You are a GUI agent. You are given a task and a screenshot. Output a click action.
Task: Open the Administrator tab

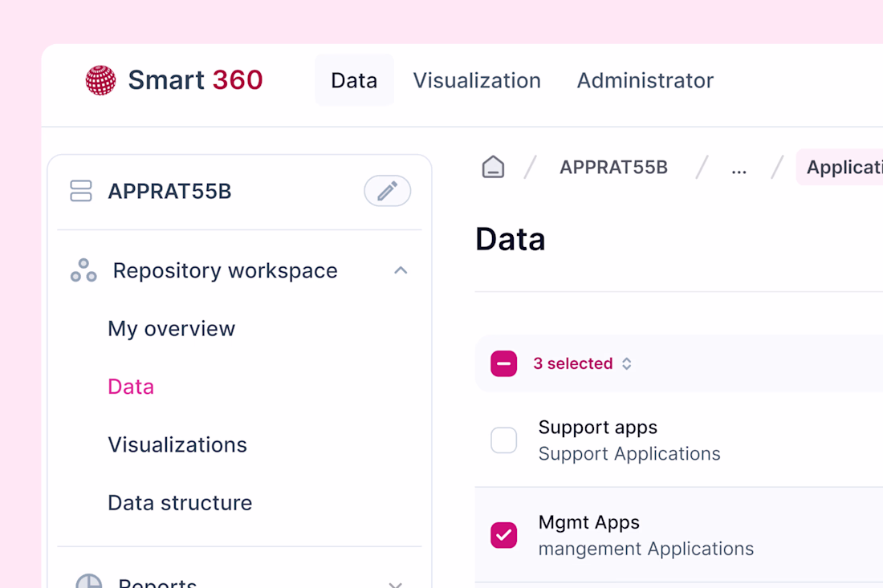[645, 80]
